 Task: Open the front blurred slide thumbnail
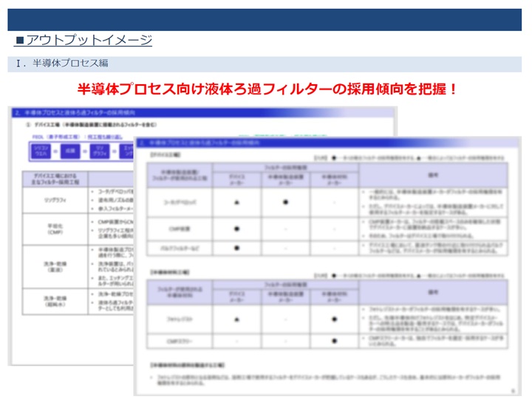327,266
